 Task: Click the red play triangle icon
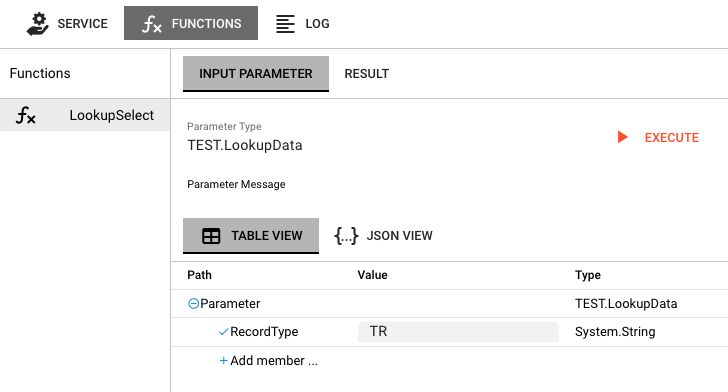(x=623, y=137)
